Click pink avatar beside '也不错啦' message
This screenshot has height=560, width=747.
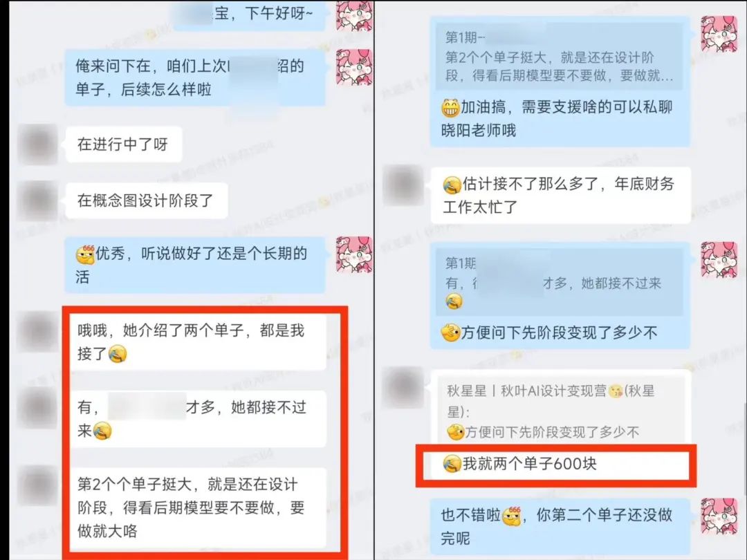719,516
